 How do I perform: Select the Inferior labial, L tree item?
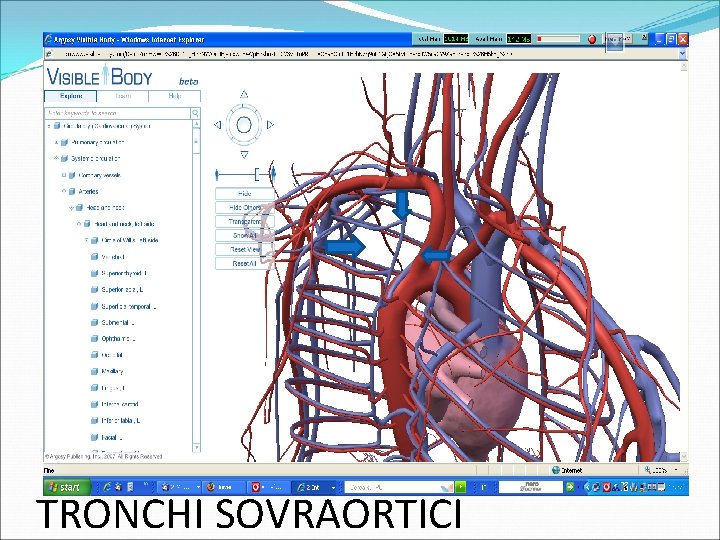coord(120,420)
